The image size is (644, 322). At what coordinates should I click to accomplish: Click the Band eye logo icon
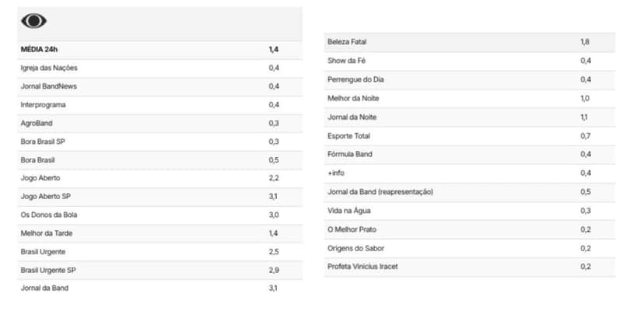click(x=33, y=21)
